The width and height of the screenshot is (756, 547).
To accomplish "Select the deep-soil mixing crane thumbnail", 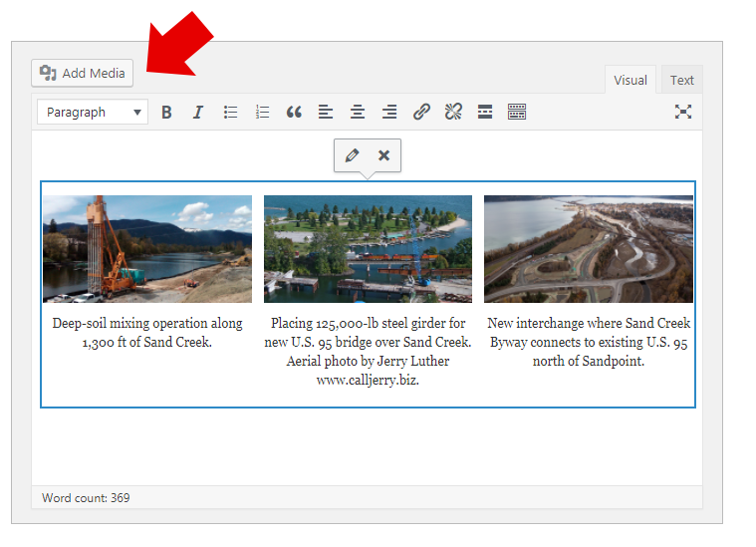I will (147, 249).
